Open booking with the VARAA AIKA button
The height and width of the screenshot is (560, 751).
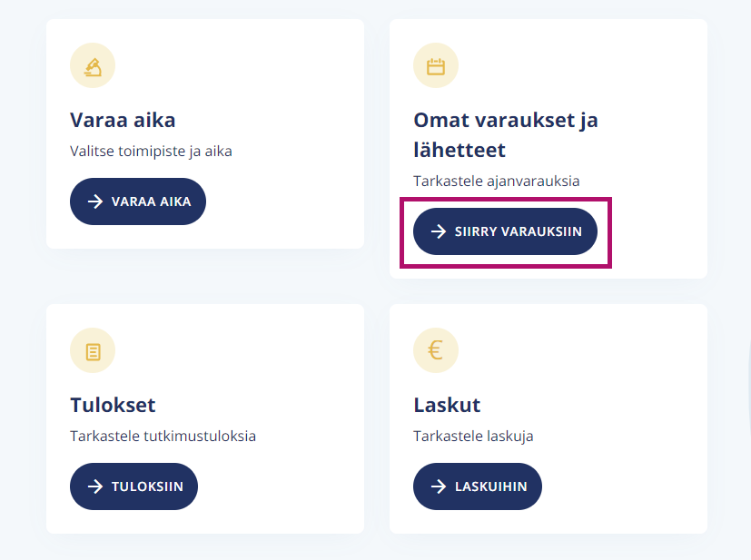click(x=138, y=201)
